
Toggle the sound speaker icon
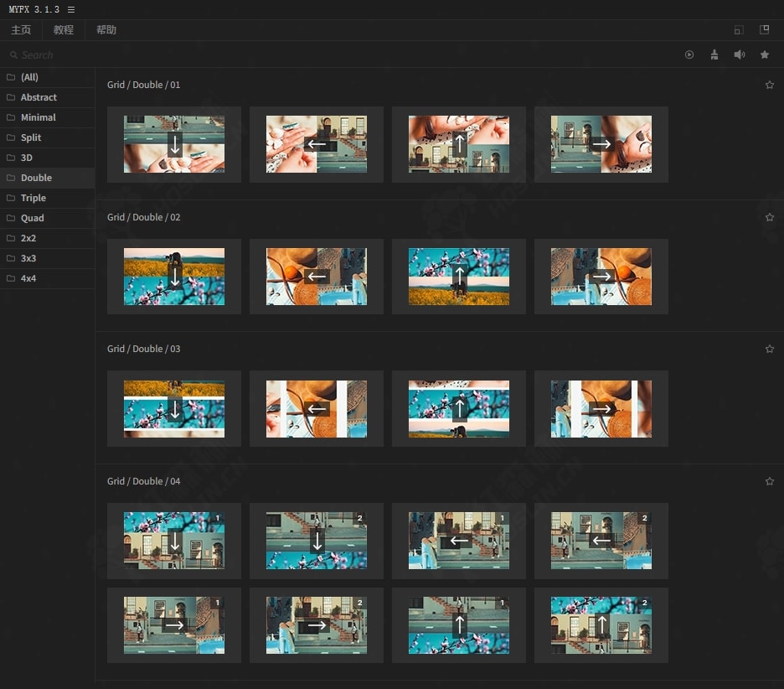coord(740,55)
